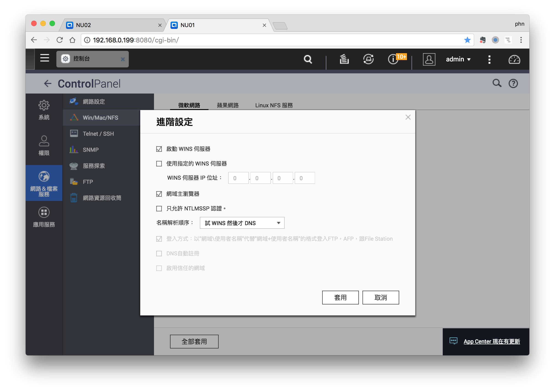The height and width of the screenshot is (392, 555).
Task: Open the background tasks stack icon
Action: [x=344, y=59]
